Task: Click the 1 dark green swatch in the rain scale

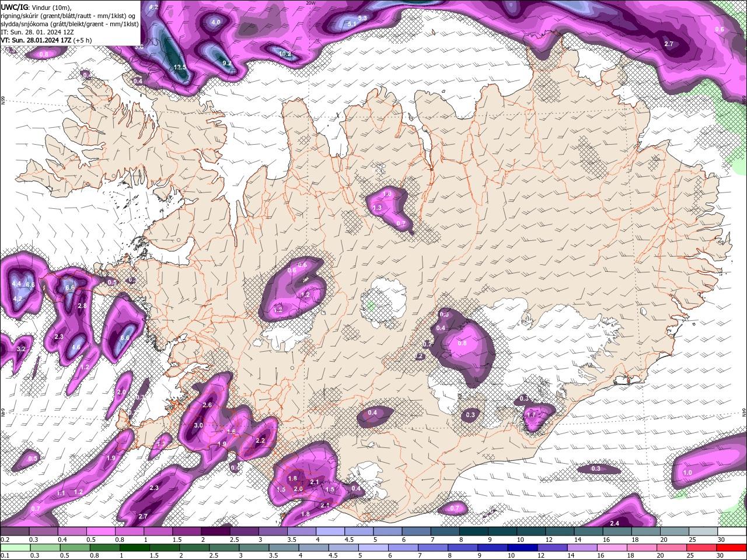Action: click(135, 548)
